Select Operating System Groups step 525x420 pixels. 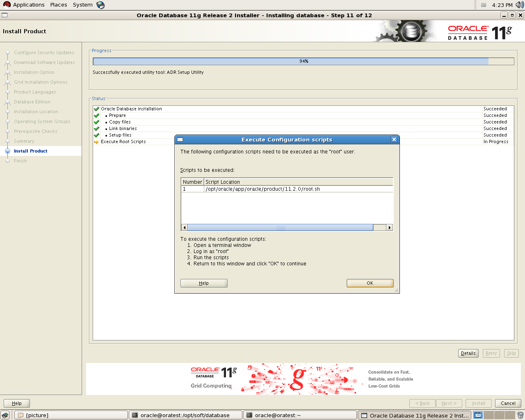point(42,121)
